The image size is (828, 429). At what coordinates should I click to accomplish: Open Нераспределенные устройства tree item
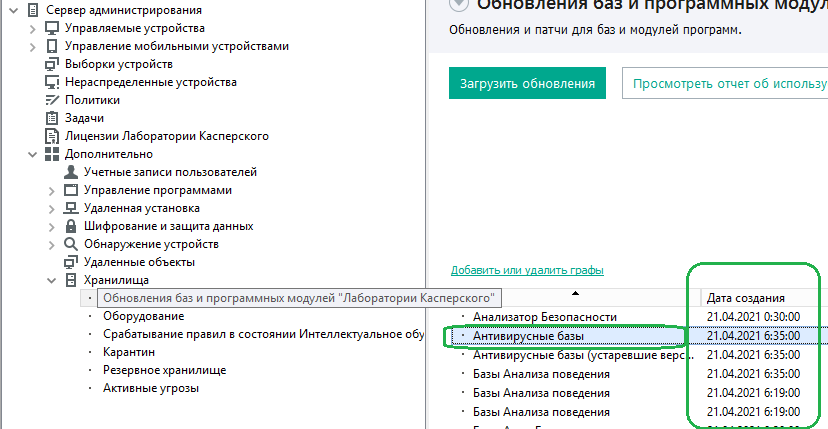click(150, 82)
